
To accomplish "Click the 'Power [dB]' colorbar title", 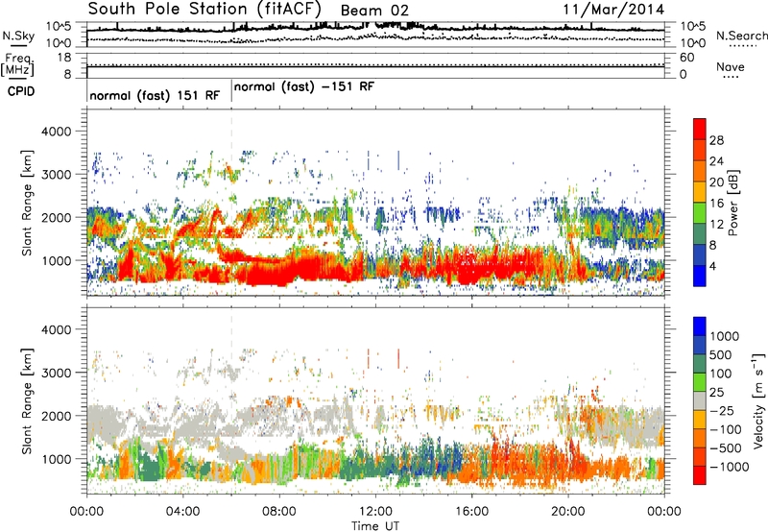I will 733,203.
